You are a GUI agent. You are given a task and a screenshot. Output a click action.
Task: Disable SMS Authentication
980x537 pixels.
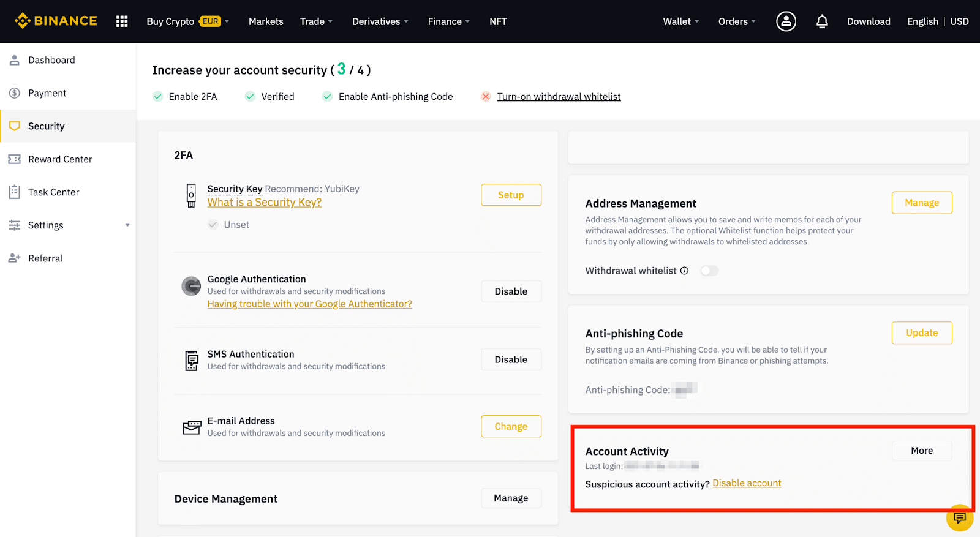pos(511,359)
